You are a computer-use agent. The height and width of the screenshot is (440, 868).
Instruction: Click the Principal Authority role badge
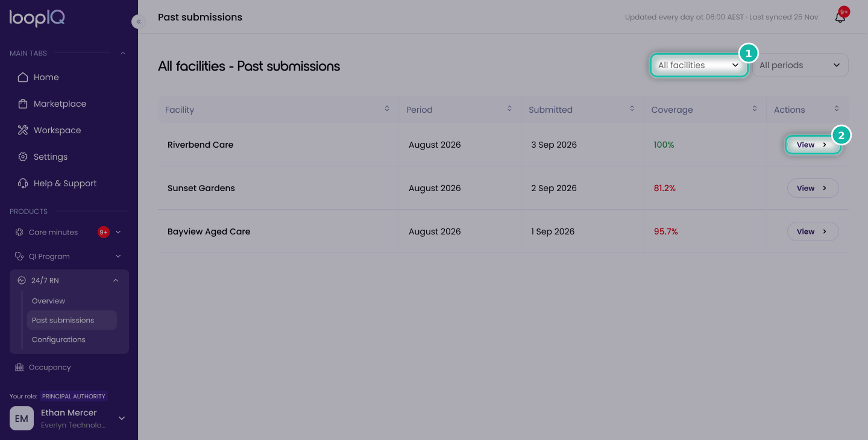click(x=74, y=397)
